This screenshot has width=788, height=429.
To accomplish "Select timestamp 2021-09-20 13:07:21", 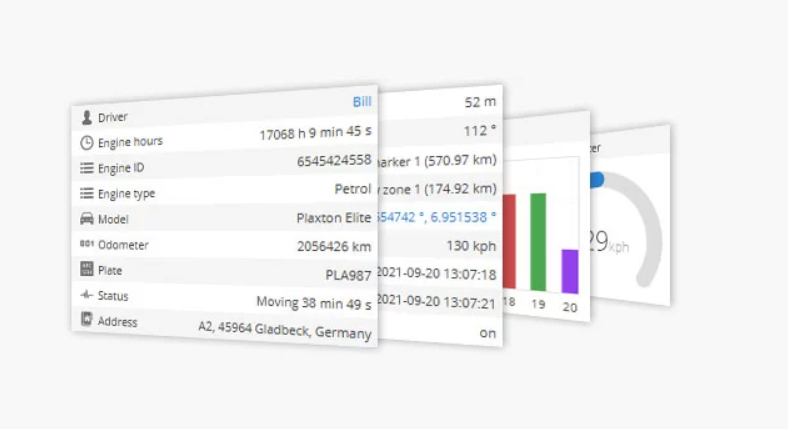I will point(436,302).
